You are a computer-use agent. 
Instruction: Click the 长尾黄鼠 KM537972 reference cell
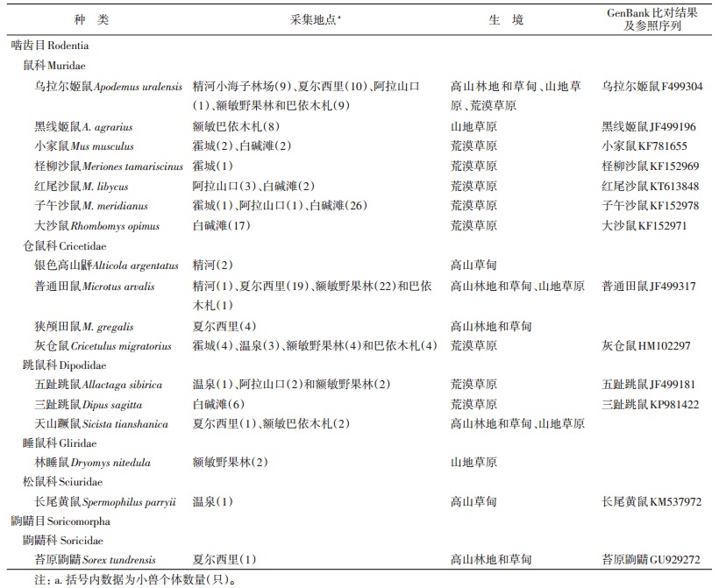651,502
